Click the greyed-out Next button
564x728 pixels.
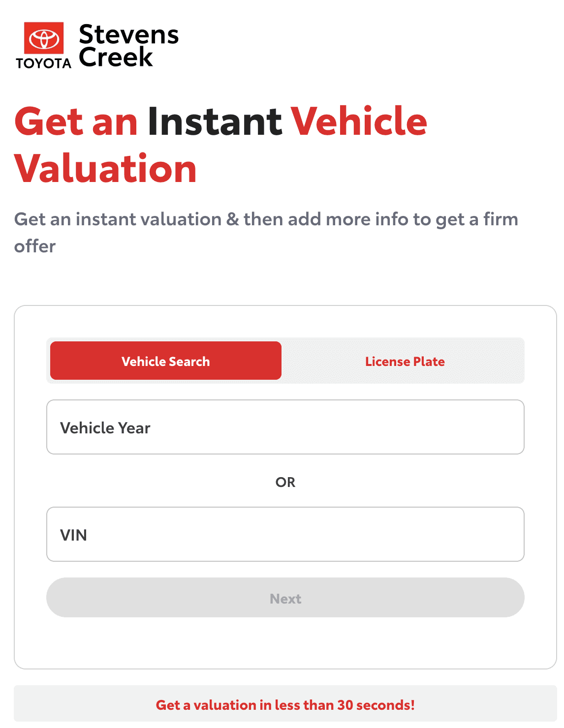(285, 598)
